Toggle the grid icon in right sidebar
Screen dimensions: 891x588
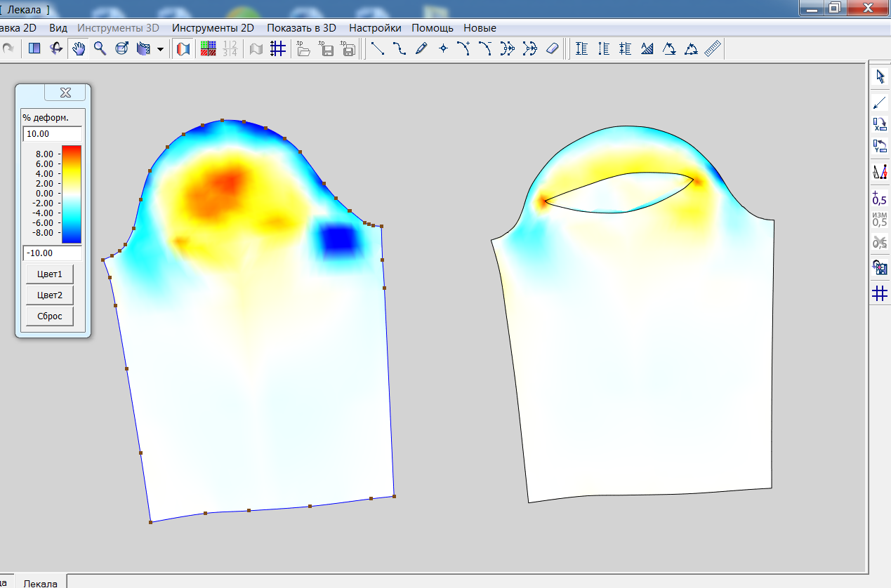880,293
